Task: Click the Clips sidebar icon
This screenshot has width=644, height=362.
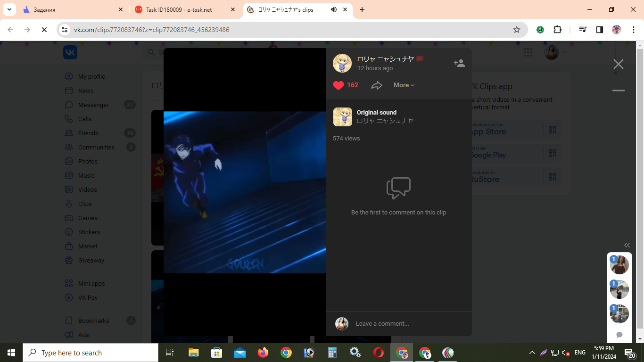Action: [x=69, y=204]
